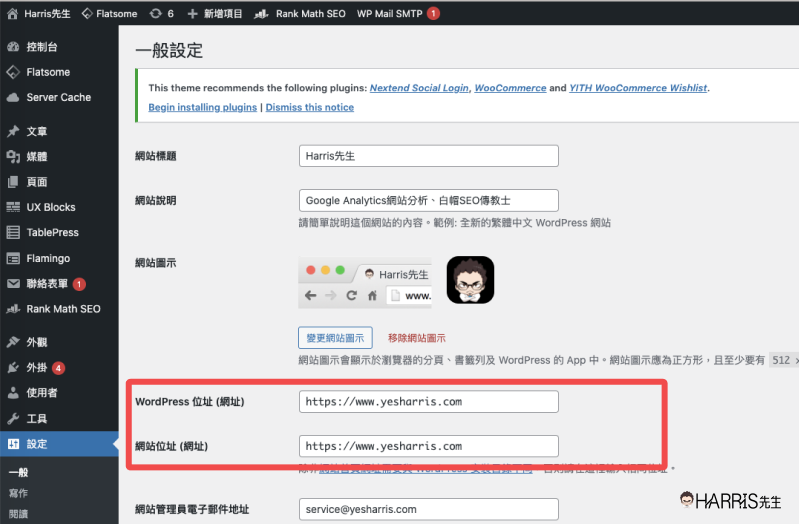Click the Server Cache cloud icon
The width and height of the screenshot is (799, 524).
[13, 97]
